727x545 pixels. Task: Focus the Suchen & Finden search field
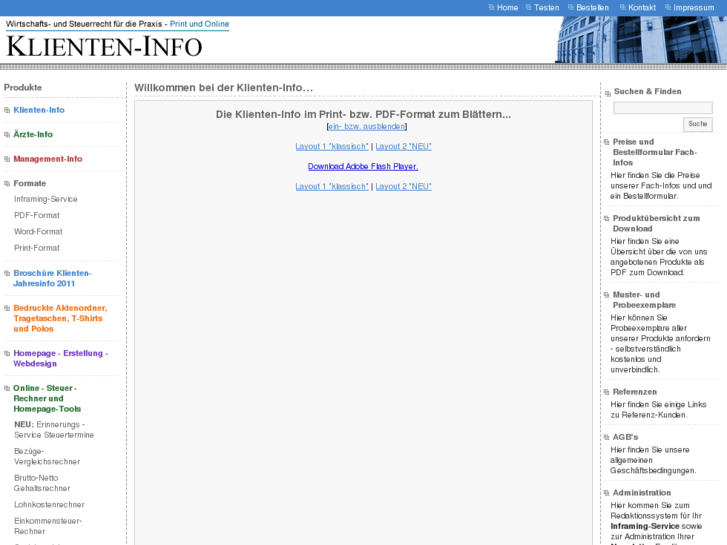coord(663,108)
